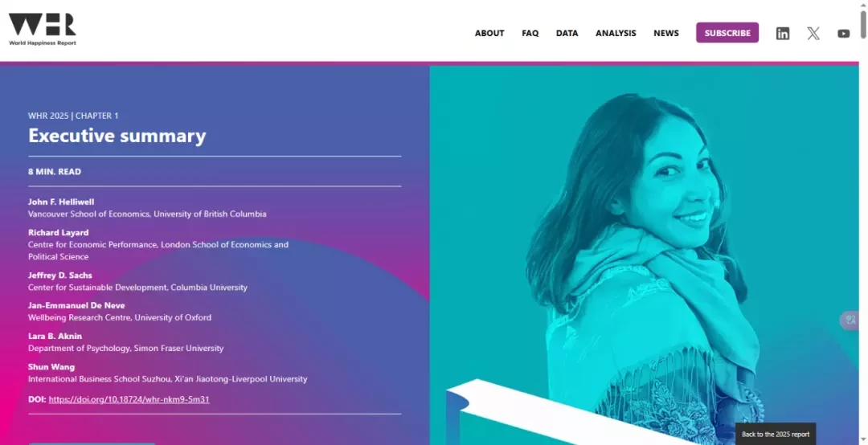The height and width of the screenshot is (445, 868).
Task: Click the scrollbar down arrow
Action: [x=863, y=440]
